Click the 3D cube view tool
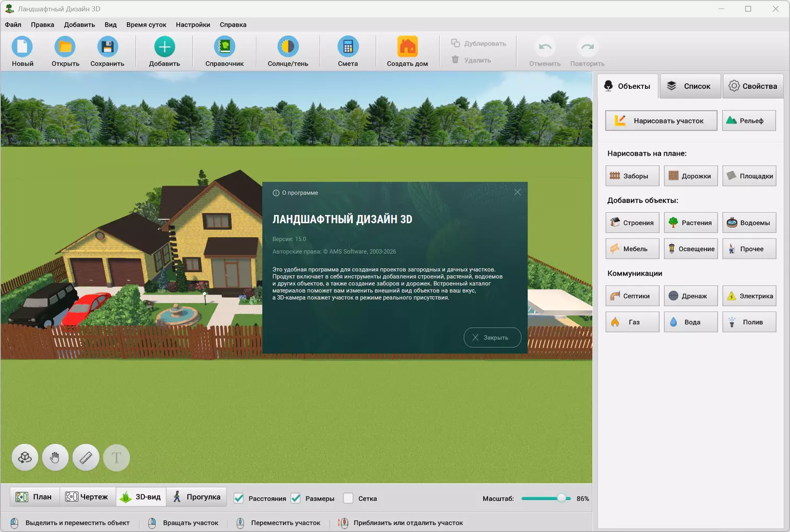790x532 pixels. (x=25, y=457)
